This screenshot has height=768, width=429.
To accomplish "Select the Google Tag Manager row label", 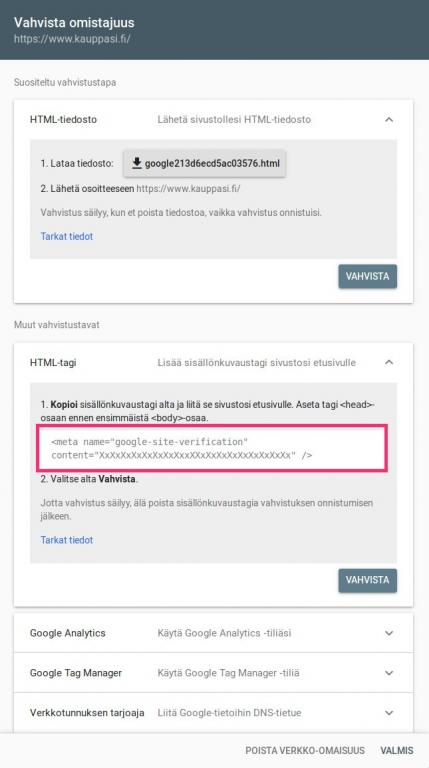I will [76, 673].
